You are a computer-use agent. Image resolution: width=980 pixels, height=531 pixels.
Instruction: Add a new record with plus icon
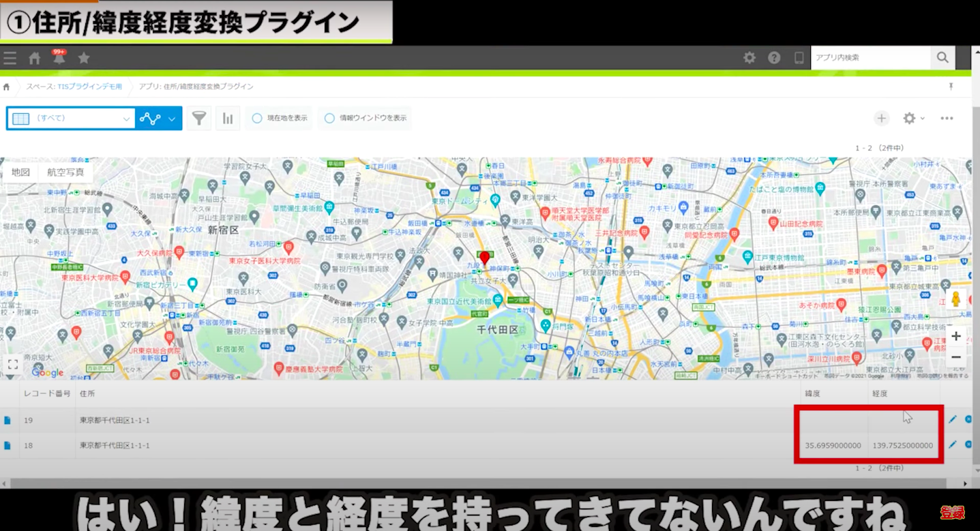point(882,119)
